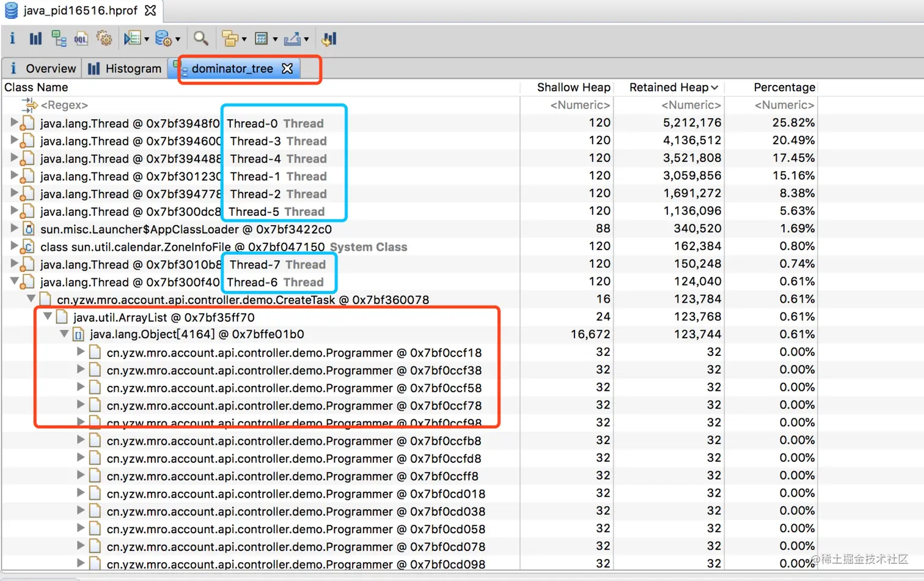924x581 pixels.
Task: Select the Thread-3 thread row
Action: (x=409, y=141)
